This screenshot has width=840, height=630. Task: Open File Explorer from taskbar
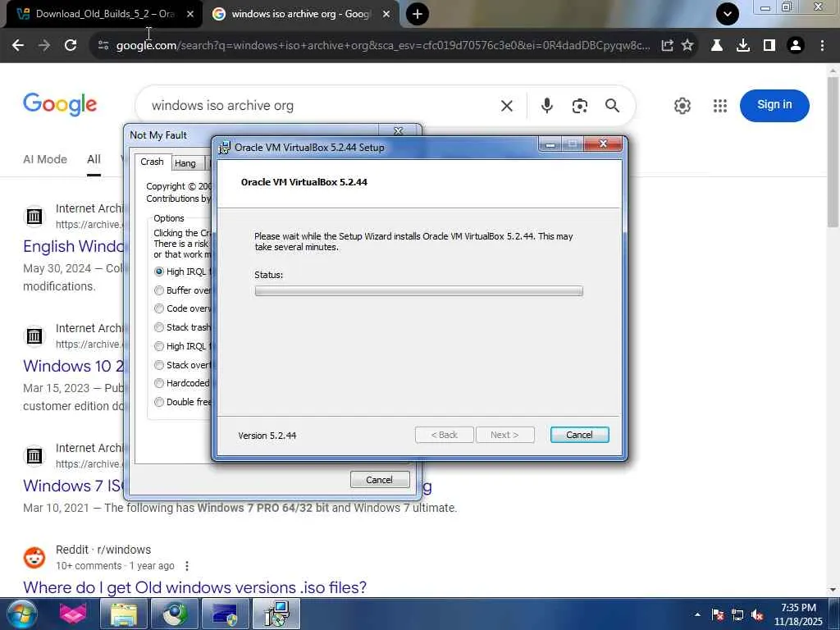click(124, 614)
